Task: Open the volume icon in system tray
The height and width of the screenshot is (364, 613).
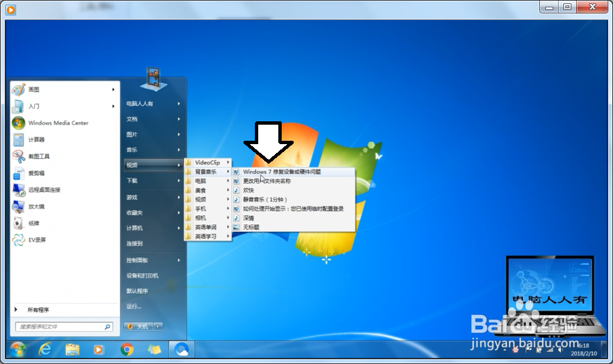Action: coord(561,349)
